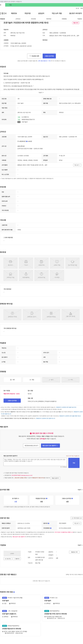
Task: Go to the 고용24 home logo
Action: [x=3, y=13]
